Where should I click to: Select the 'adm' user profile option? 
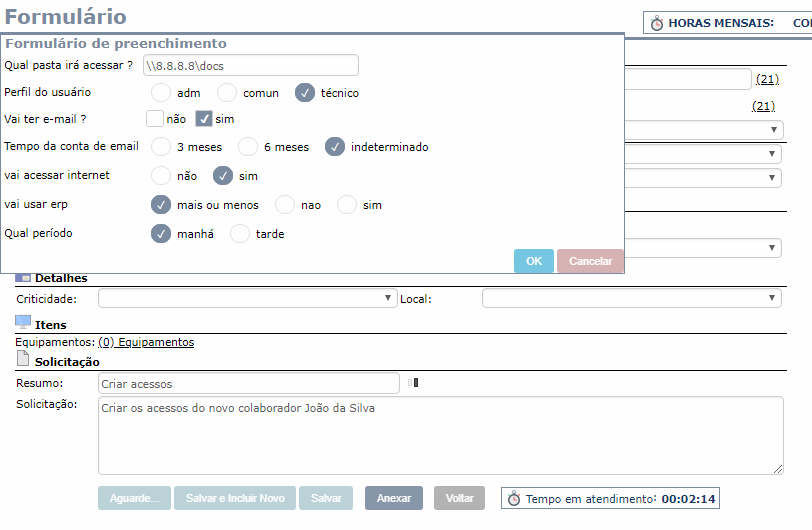tap(161, 93)
